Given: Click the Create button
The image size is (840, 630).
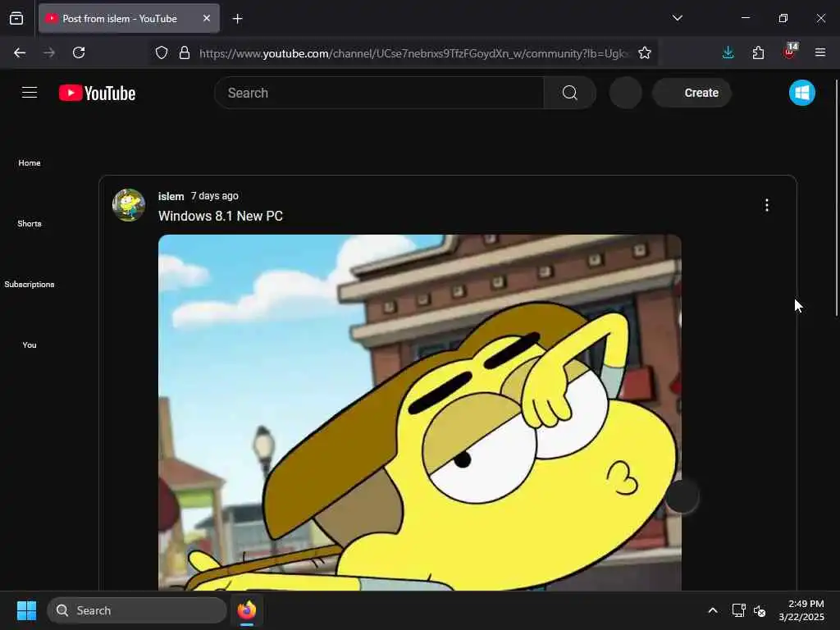Looking at the screenshot, I should pos(692,93).
